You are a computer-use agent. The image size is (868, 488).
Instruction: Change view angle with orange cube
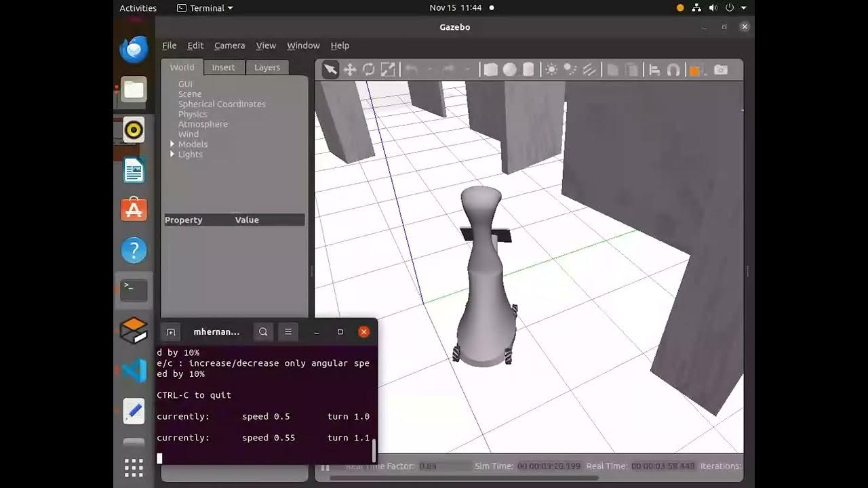click(x=695, y=70)
